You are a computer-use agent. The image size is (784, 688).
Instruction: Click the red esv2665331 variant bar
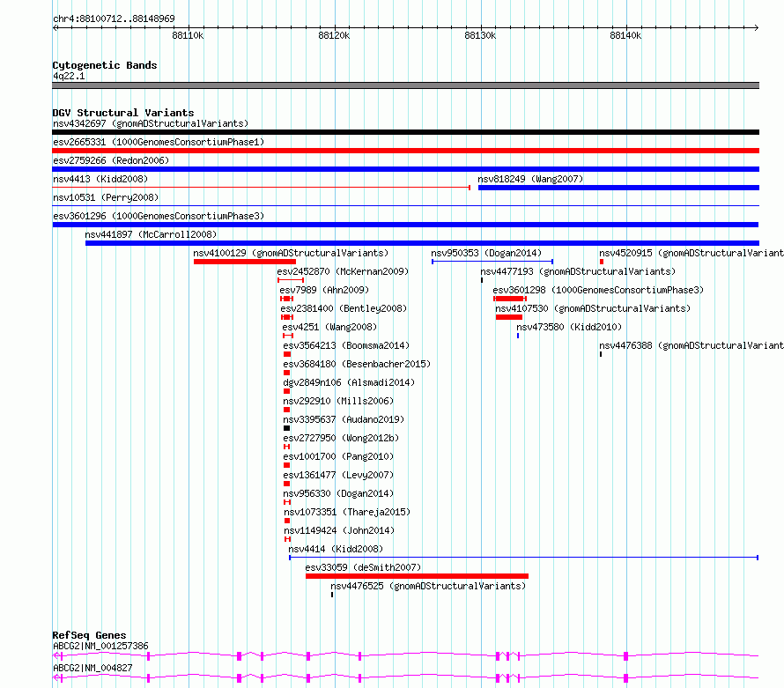point(405,151)
